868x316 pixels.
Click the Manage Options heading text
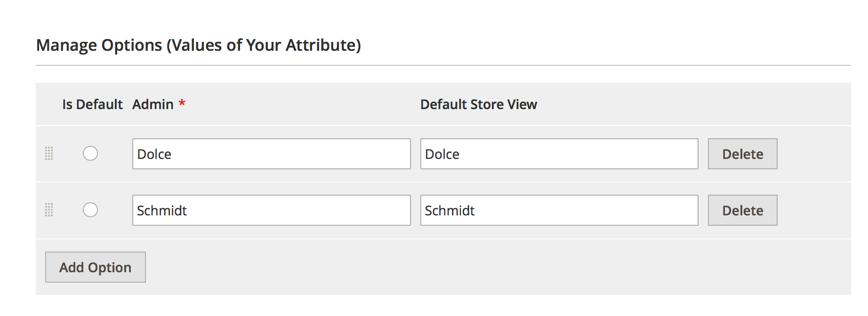100,45
